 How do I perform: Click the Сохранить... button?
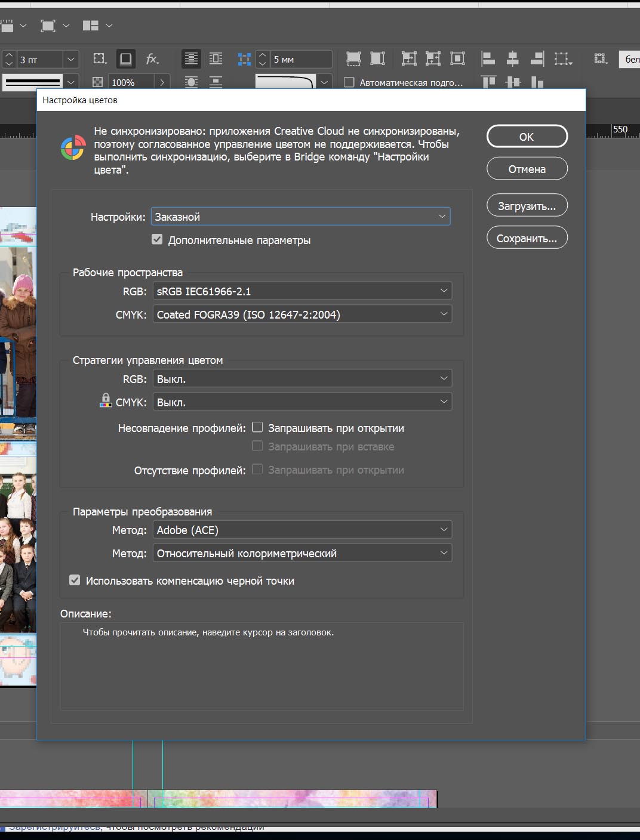click(x=527, y=238)
